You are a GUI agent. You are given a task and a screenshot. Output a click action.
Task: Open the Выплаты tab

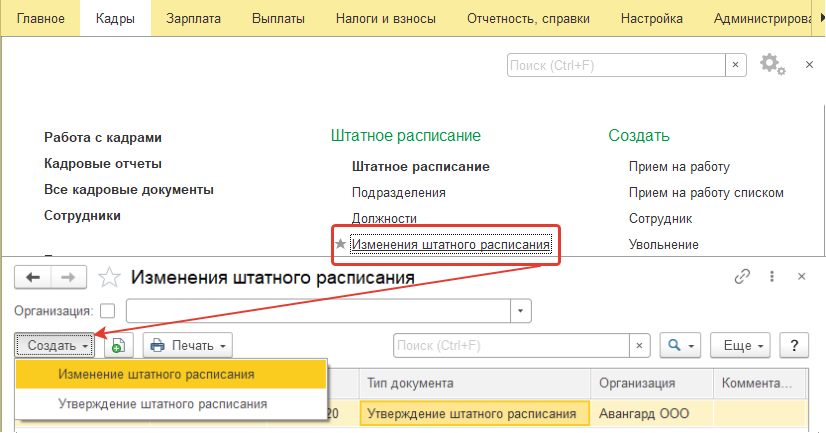tap(278, 18)
